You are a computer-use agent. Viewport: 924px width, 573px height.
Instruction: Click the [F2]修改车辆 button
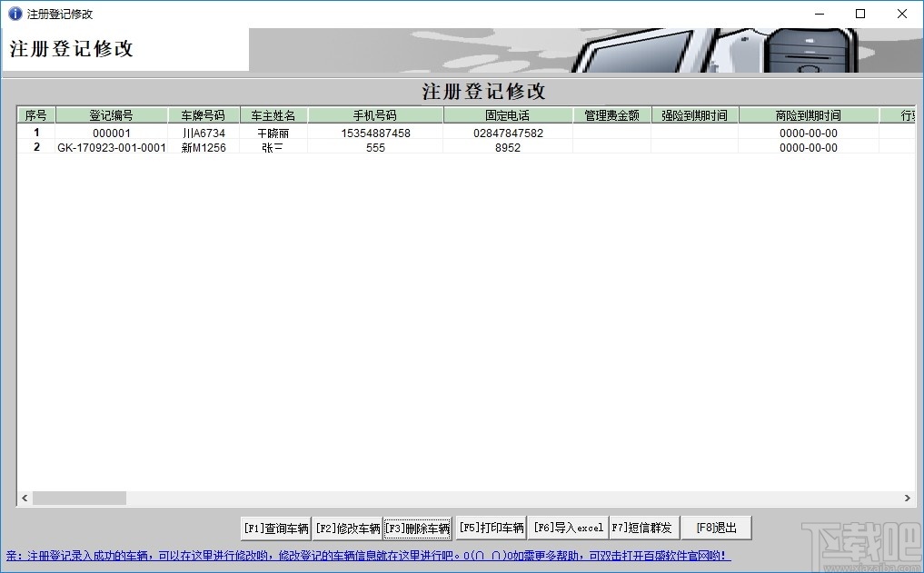click(x=346, y=527)
